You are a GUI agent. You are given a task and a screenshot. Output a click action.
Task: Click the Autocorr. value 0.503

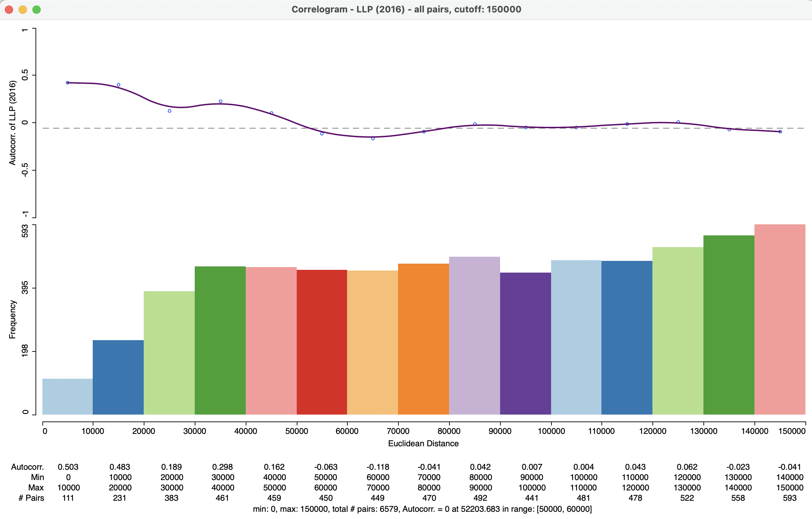(68, 467)
